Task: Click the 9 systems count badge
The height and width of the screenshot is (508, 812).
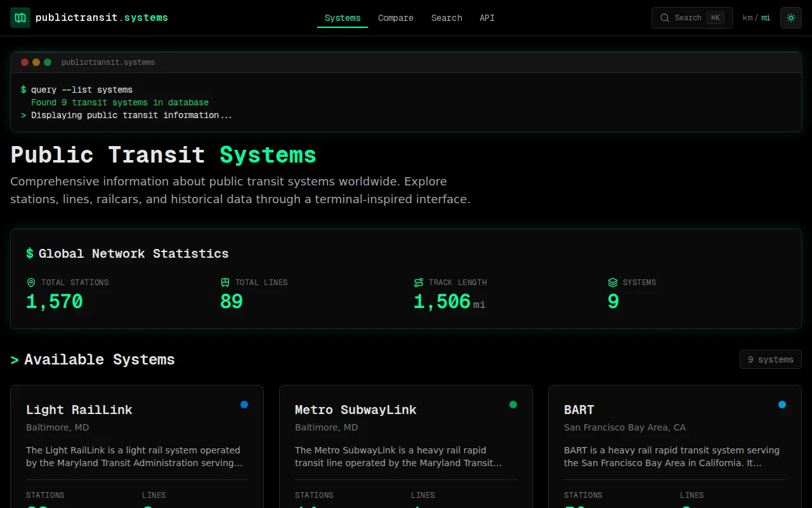Action: click(771, 359)
